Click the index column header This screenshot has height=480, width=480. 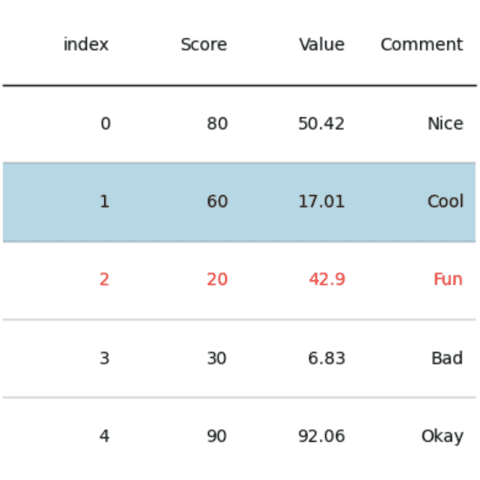pos(86,44)
